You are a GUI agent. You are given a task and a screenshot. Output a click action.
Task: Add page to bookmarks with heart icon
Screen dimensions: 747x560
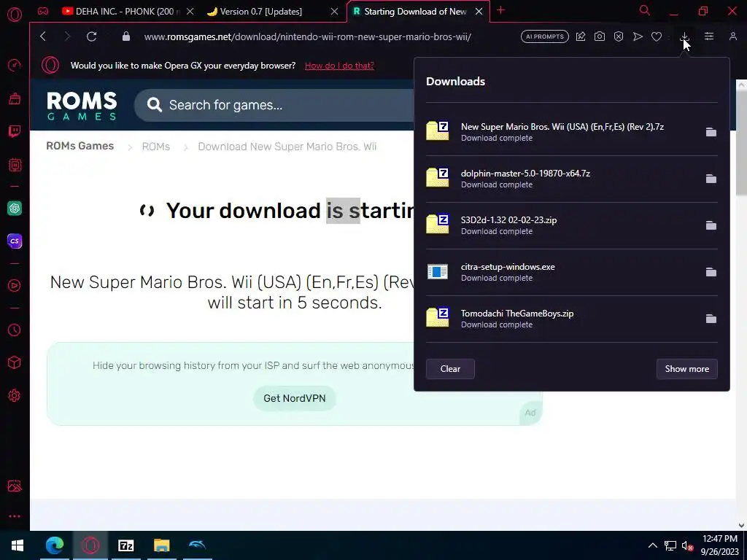click(x=657, y=36)
